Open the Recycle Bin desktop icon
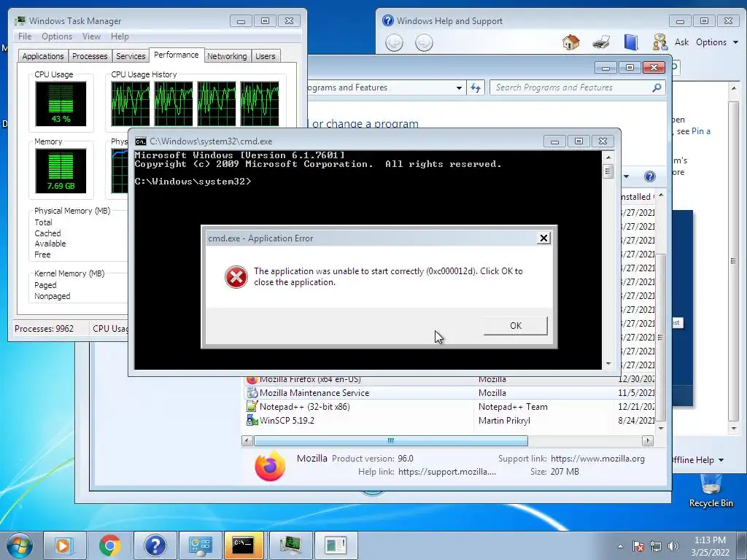 click(x=711, y=491)
